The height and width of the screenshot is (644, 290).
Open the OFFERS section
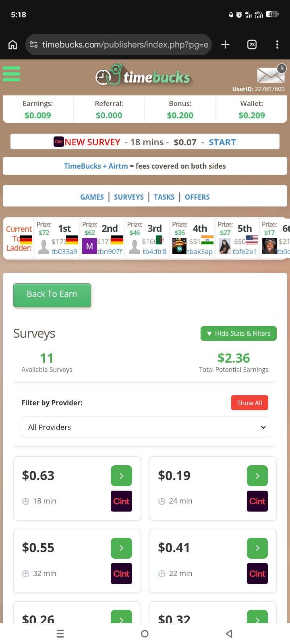pyautogui.click(x=197, y=197)
